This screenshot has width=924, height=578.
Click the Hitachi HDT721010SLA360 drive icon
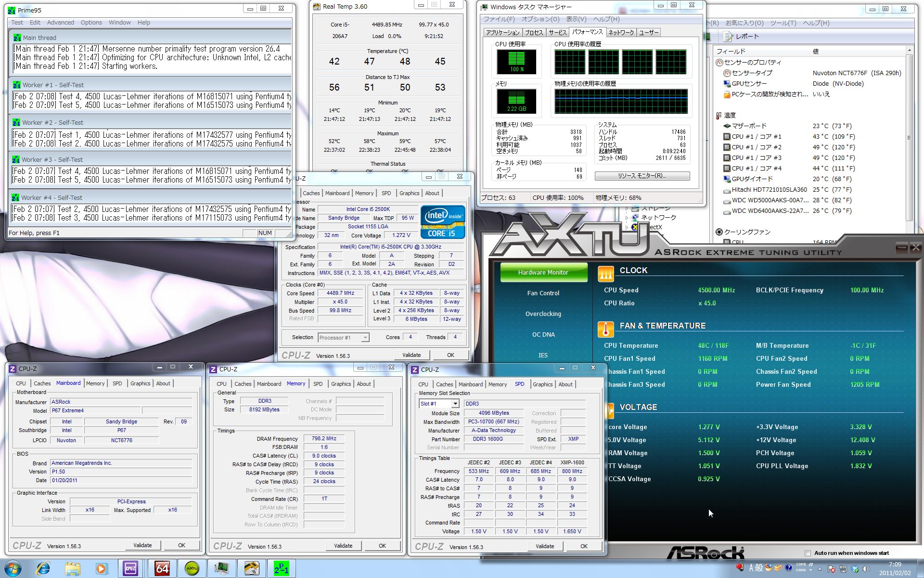click(x=727, y=190)
